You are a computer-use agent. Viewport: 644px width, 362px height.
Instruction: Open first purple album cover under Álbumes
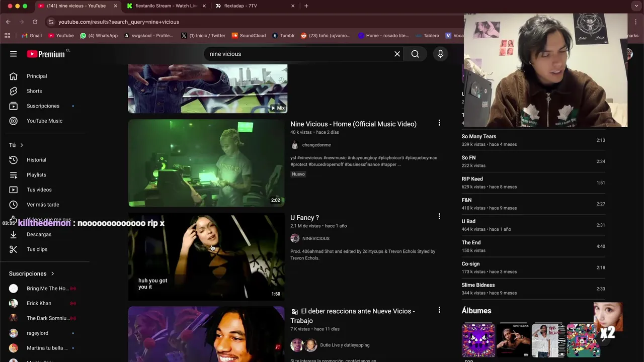(x=478, y=340)
